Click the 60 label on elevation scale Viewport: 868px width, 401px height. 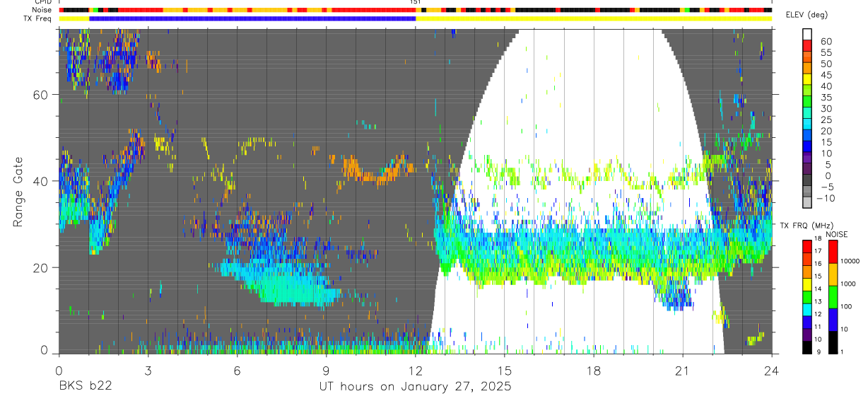[826, 41]
